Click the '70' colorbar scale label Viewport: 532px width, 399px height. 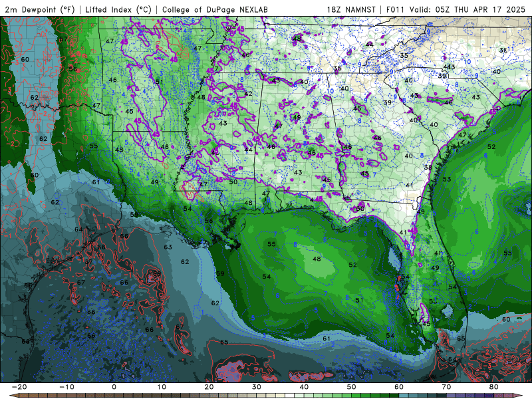[x=446, y=387]
